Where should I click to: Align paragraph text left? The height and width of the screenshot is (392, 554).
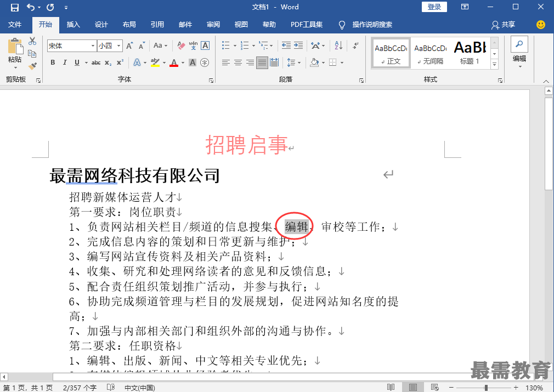(x=226, y=63)
